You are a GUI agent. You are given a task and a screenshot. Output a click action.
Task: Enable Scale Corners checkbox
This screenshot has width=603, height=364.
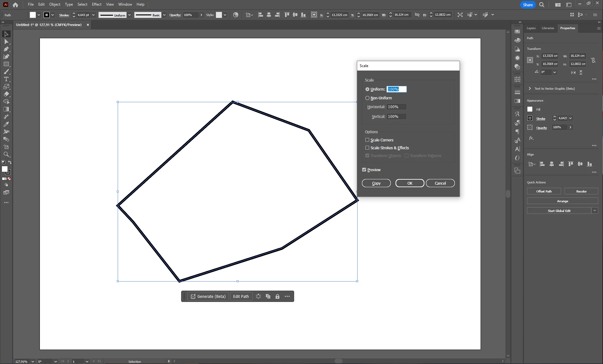[x=367, y=140]
